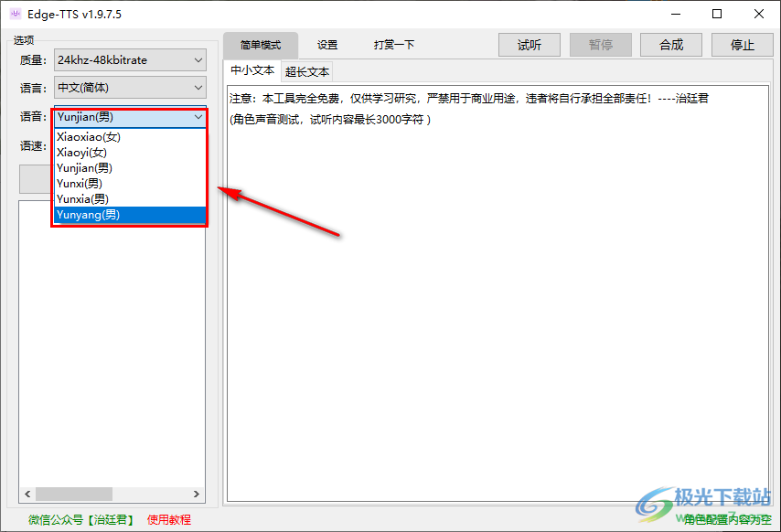This screenshot has height=532, width=781.
Task: Open the 使用教程 tutorial link
Action: coord(169,519)
